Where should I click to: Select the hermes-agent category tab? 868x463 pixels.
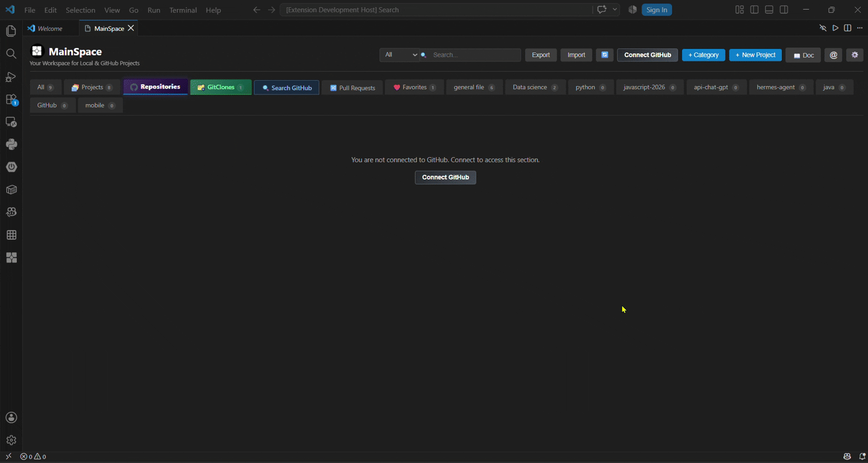[x=781, y=87]
